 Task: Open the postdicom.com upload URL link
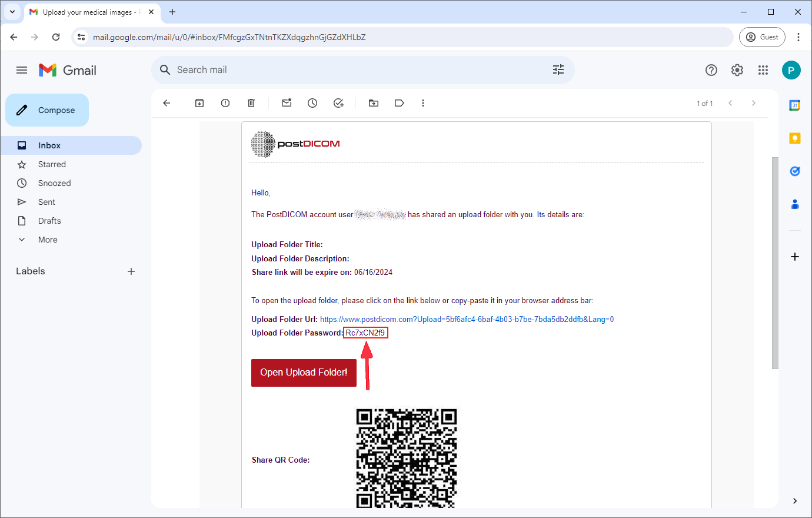tap(467, 319)
